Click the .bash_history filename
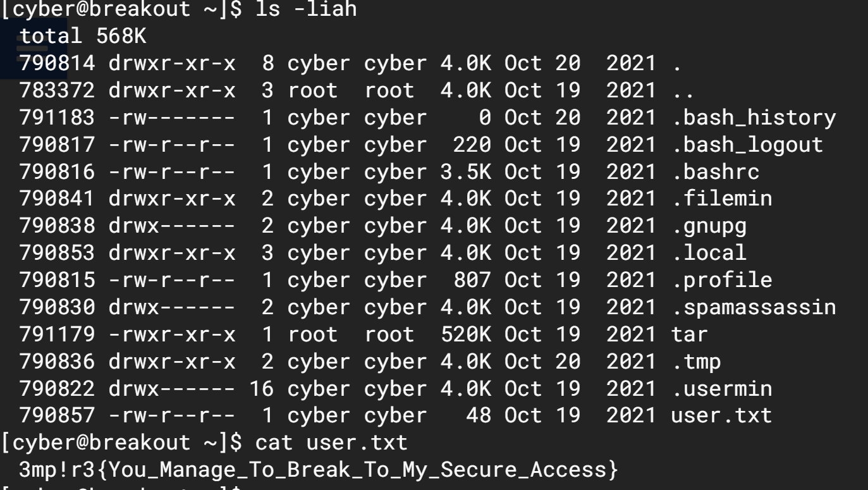The height and width of the screenshot is (490, 868). (x=754, y=118)
